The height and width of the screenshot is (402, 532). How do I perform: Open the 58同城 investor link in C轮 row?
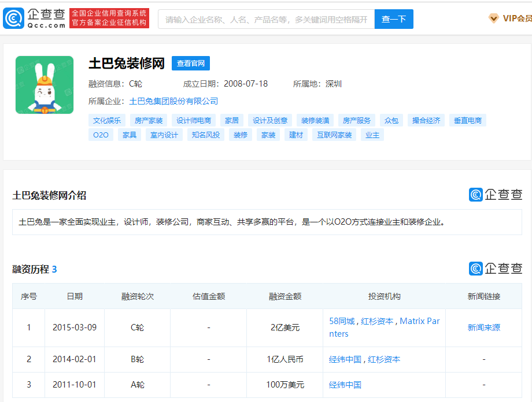tap(342, 321)
